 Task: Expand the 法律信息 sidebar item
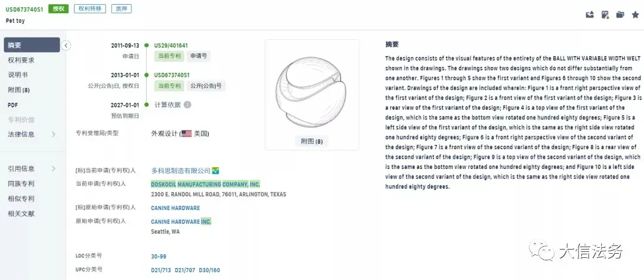(32, 134)
